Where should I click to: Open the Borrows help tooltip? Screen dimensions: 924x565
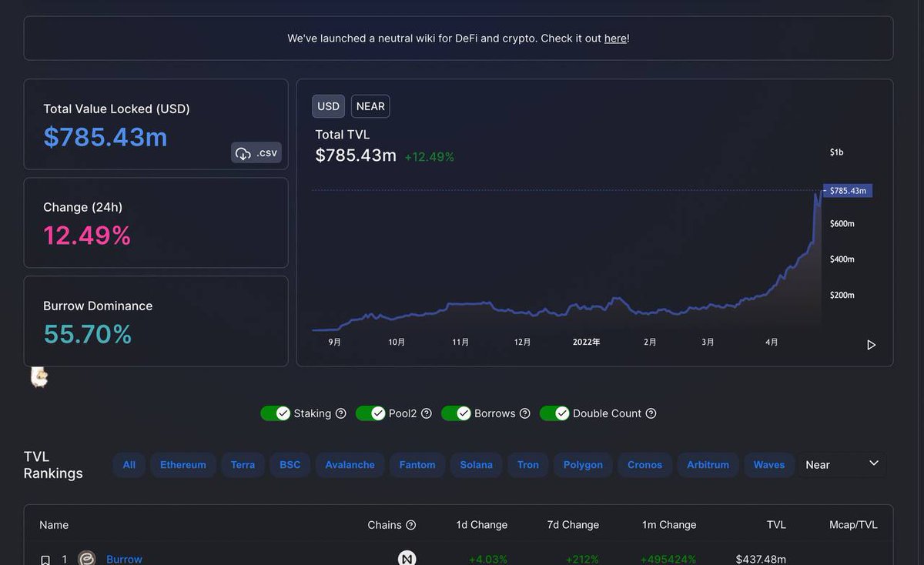pyautogui.click(x=525, y=413)
